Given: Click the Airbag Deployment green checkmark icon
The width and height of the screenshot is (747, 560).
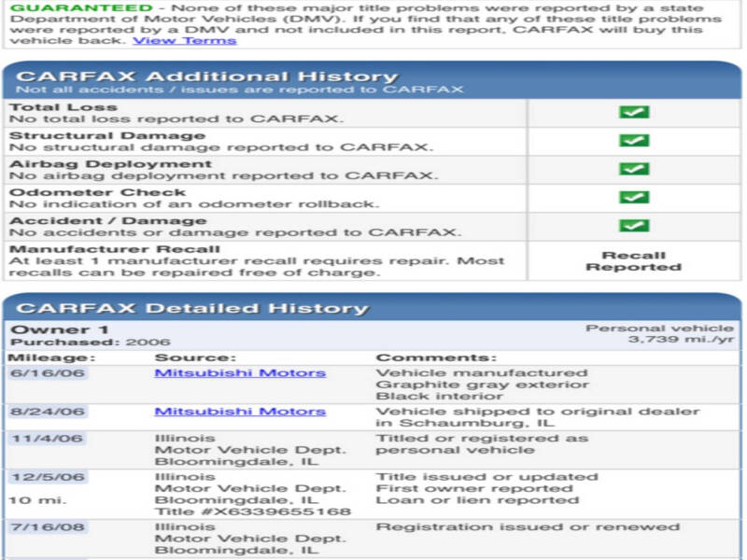Looking at the screenshot, I should [x=634, y=169].
